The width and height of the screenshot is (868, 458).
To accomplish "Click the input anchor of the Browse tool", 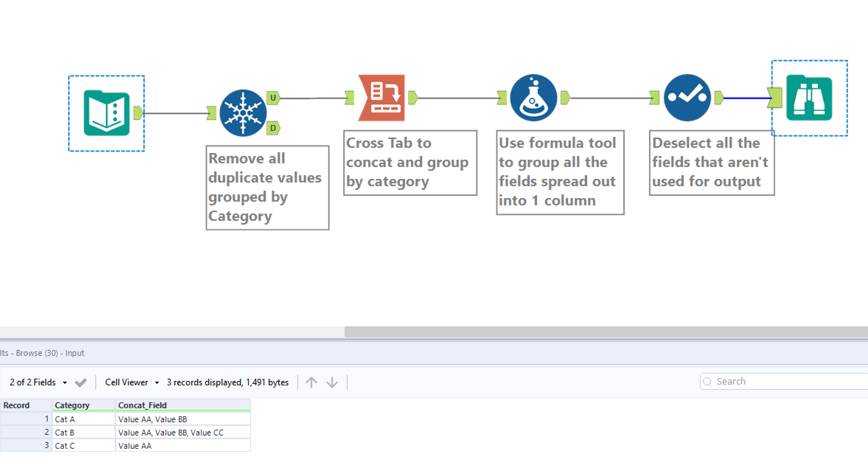I will tap(775, 98).
